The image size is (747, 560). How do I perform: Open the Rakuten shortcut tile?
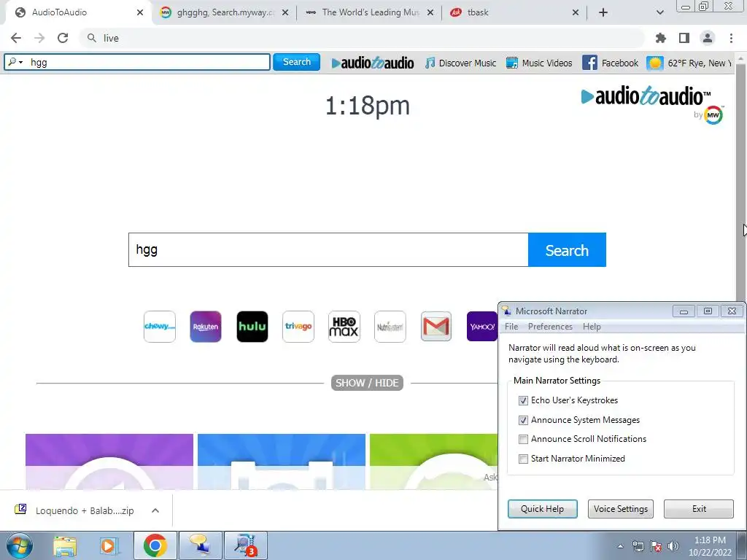(x=205, y=327)
